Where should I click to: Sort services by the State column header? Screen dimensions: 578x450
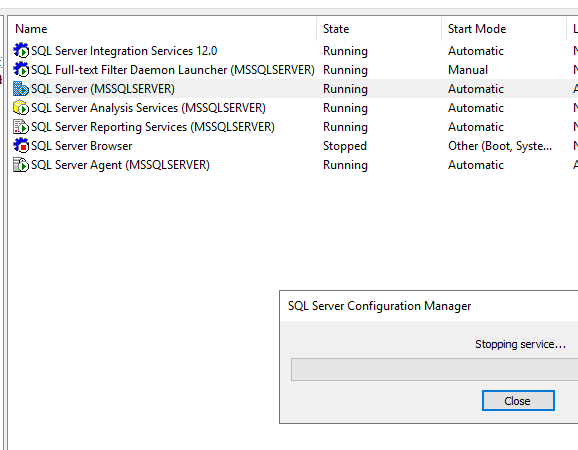click(379, 29)
